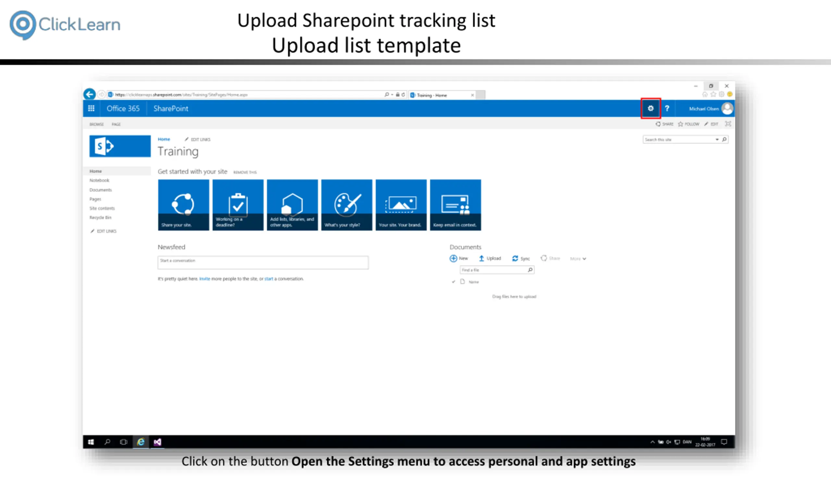The height and width of the screenshot is (504, 831).
Task: Open the search scope dropdown arrow
Action: coord(717,140)
